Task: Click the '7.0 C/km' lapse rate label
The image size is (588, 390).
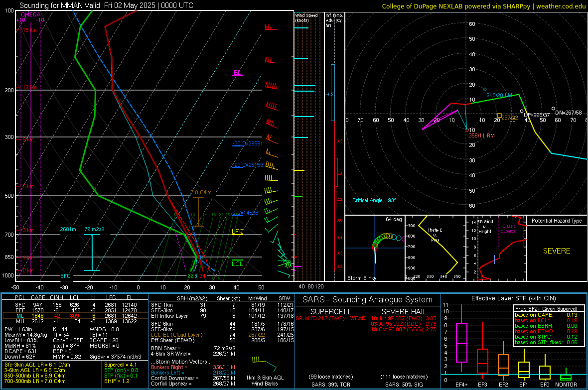Action: [x=201, y=192]
